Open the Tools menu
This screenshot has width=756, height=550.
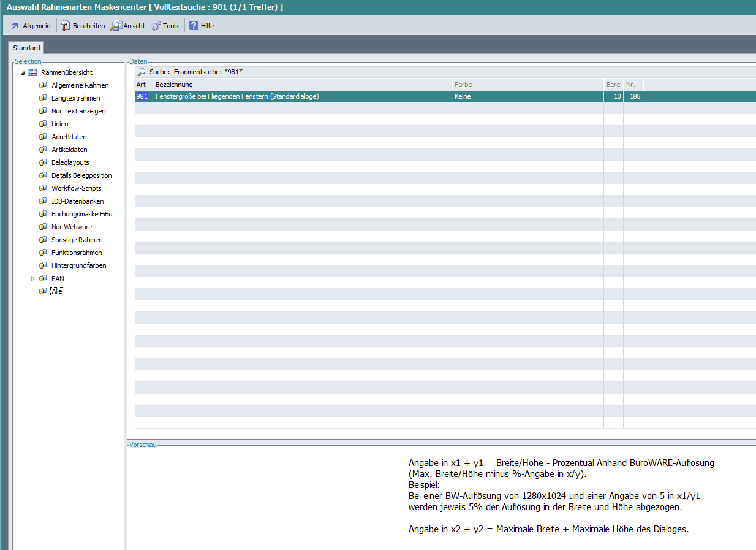click(x=170, y=26)
